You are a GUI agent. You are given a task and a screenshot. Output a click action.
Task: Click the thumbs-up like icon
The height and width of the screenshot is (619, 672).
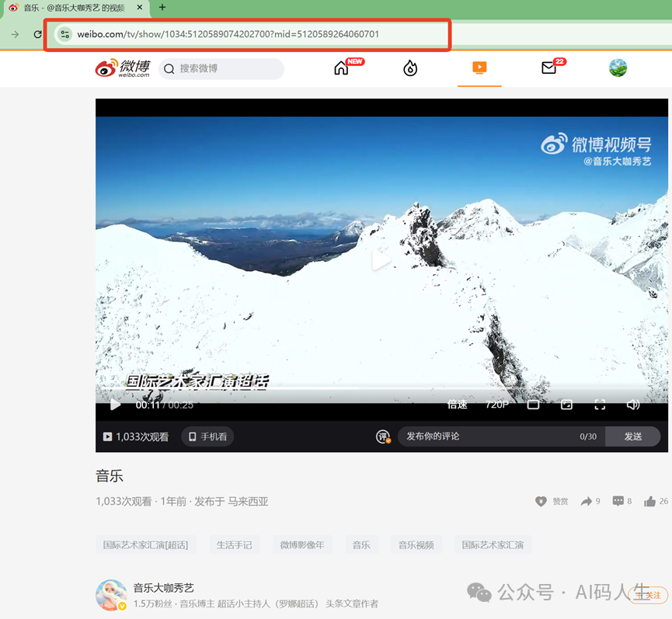pos(650,502)
